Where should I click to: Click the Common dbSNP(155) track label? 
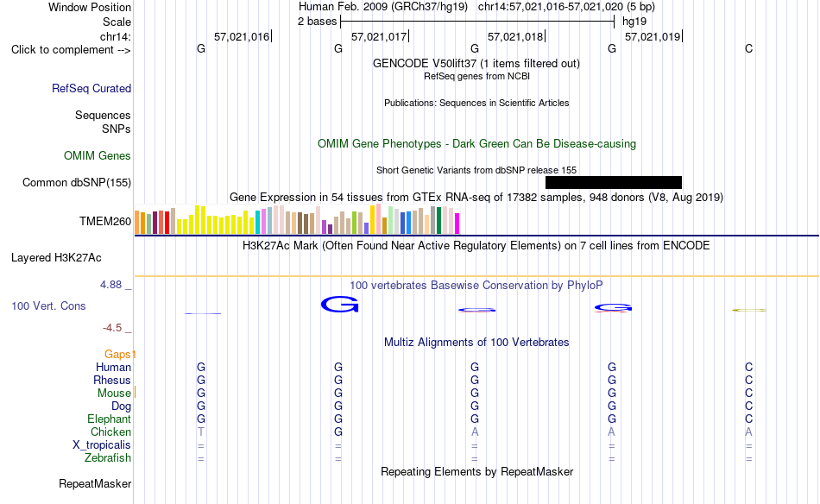click(77, 182)
